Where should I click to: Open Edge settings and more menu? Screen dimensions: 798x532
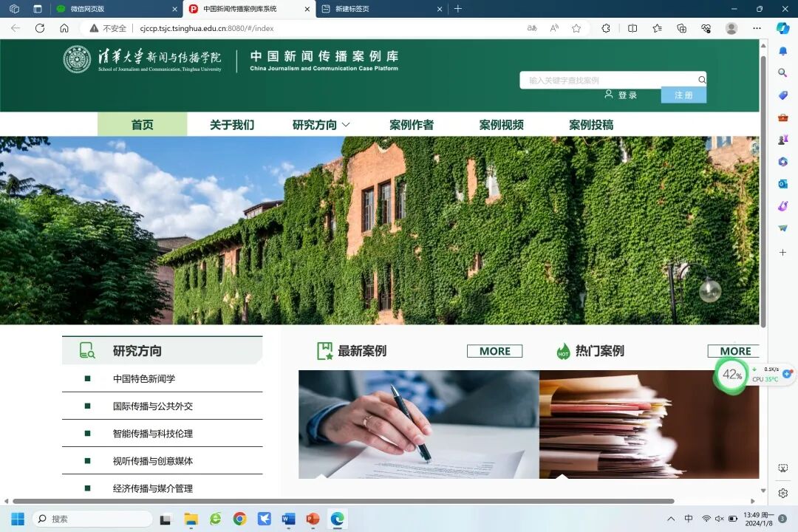757,28
